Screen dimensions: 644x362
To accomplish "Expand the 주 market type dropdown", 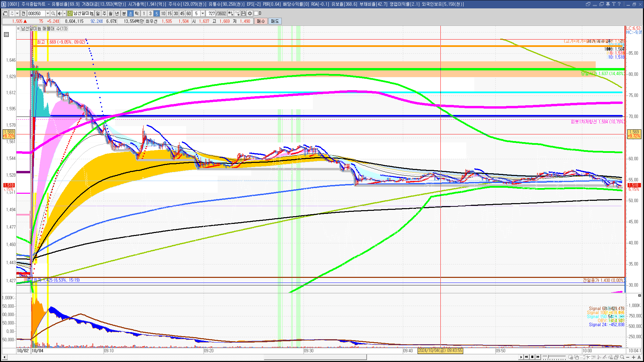I will 17,13.
